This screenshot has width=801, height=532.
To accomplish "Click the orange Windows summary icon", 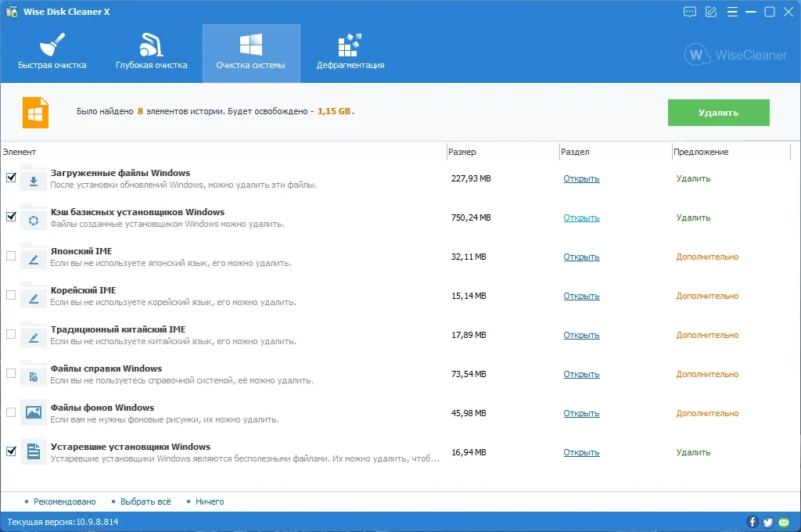I will [x=35, y=113].
